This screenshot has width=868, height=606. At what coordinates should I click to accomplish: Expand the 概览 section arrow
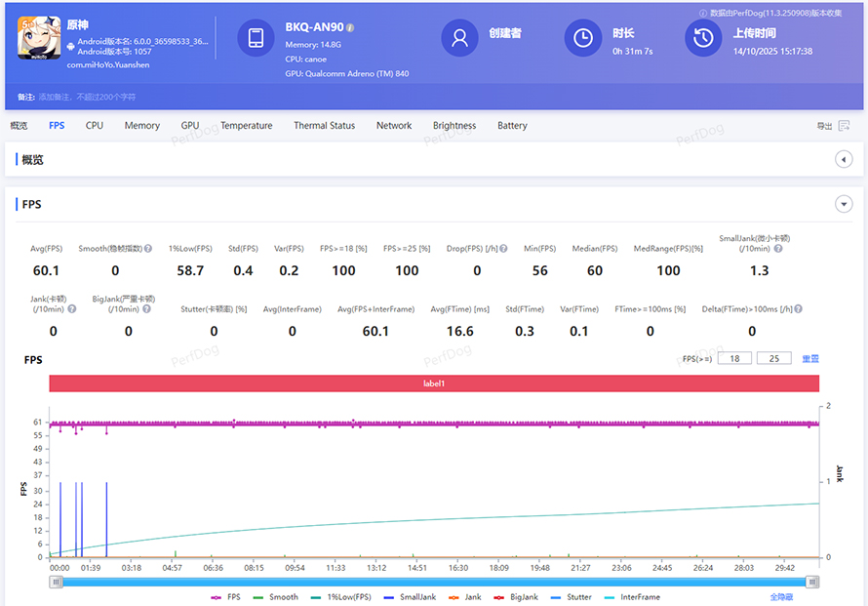(844, 159)
